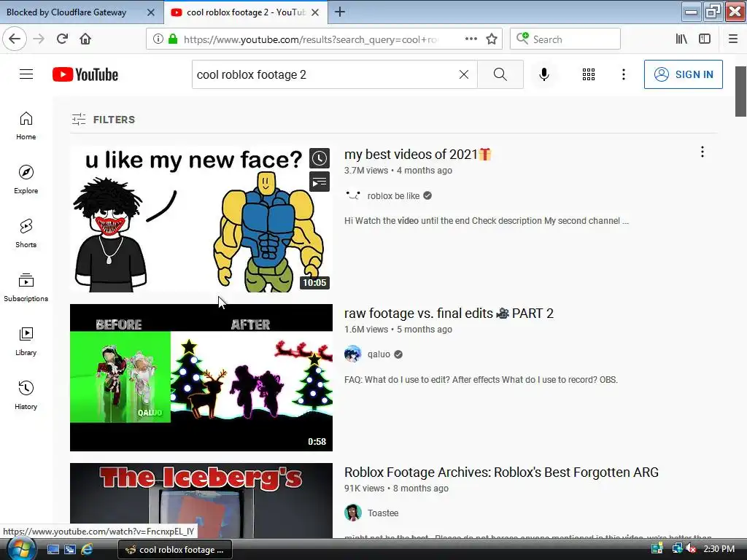The image size is (747, 560).
Task: Open 'Roblox Footage Archives' video title
Action: [501, 472]
